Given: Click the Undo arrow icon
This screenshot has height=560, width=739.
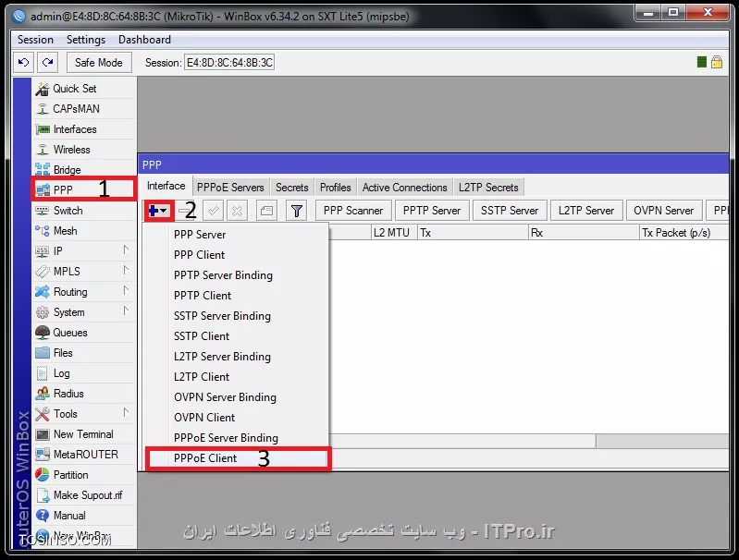Looking at the screenshot, I should click(x=23, y=63).
